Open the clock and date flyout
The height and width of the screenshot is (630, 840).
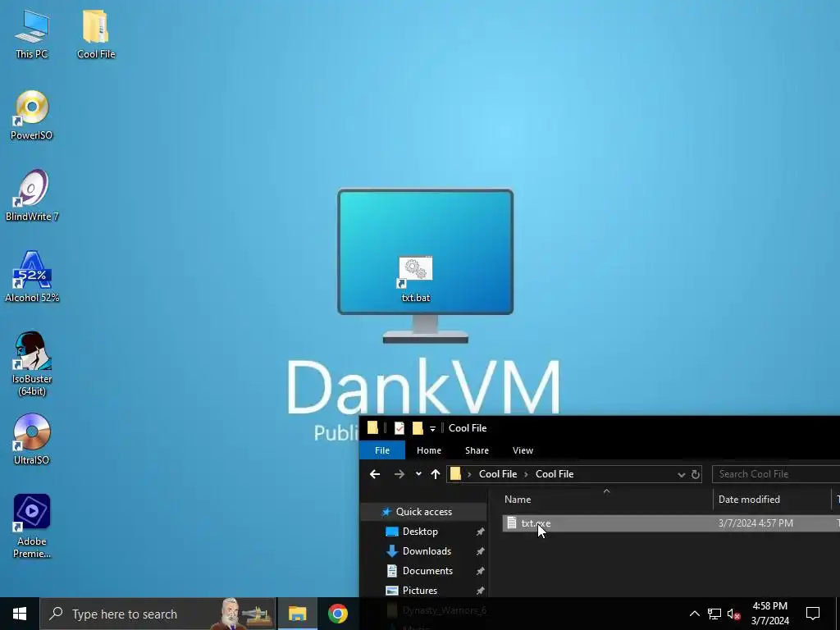tap(769, 614)
